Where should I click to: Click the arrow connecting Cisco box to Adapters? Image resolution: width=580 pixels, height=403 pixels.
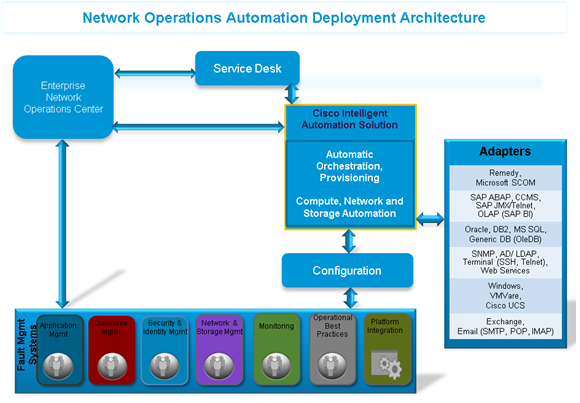pyautogui.click(x=430, y=219)
